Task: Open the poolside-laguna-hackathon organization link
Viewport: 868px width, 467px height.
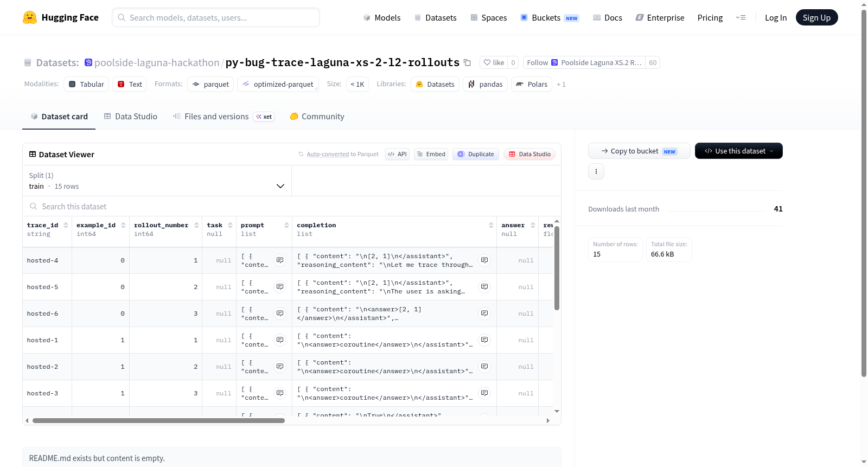Action: click(157, 62)
